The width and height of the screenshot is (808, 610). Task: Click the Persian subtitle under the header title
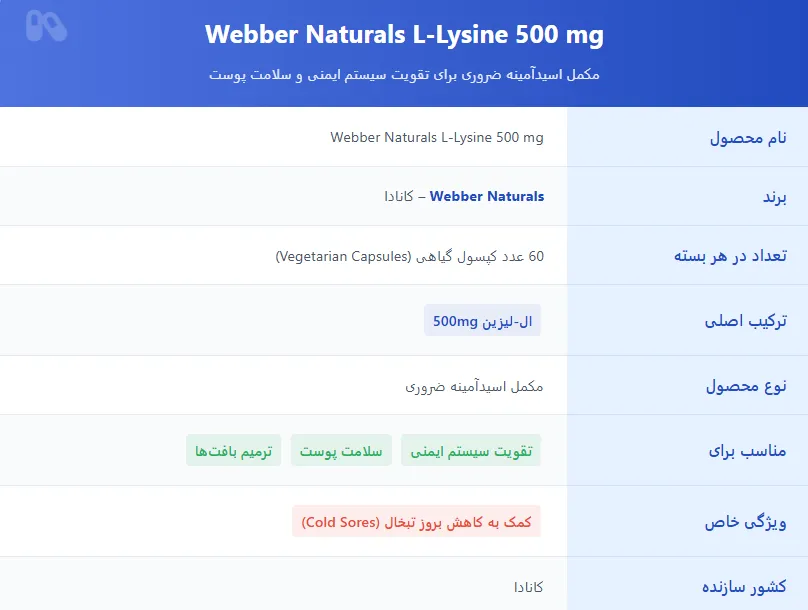click(404, 75)
